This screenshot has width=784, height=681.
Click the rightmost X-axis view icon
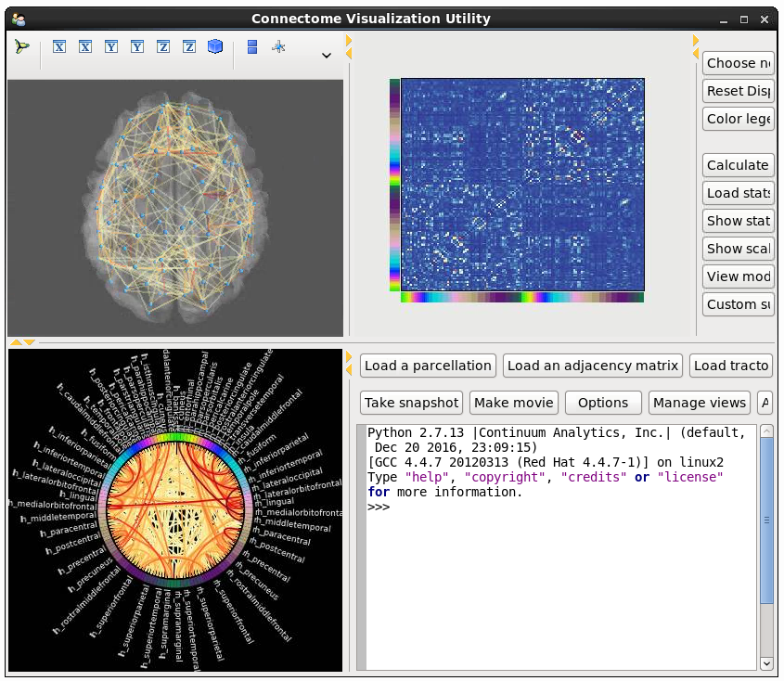(85, 47)
